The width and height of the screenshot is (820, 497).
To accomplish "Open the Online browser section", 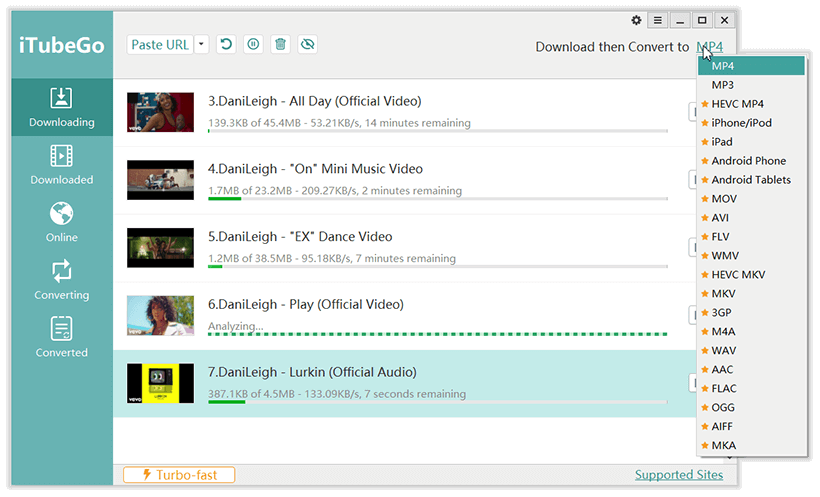I will tap(61, 222).
